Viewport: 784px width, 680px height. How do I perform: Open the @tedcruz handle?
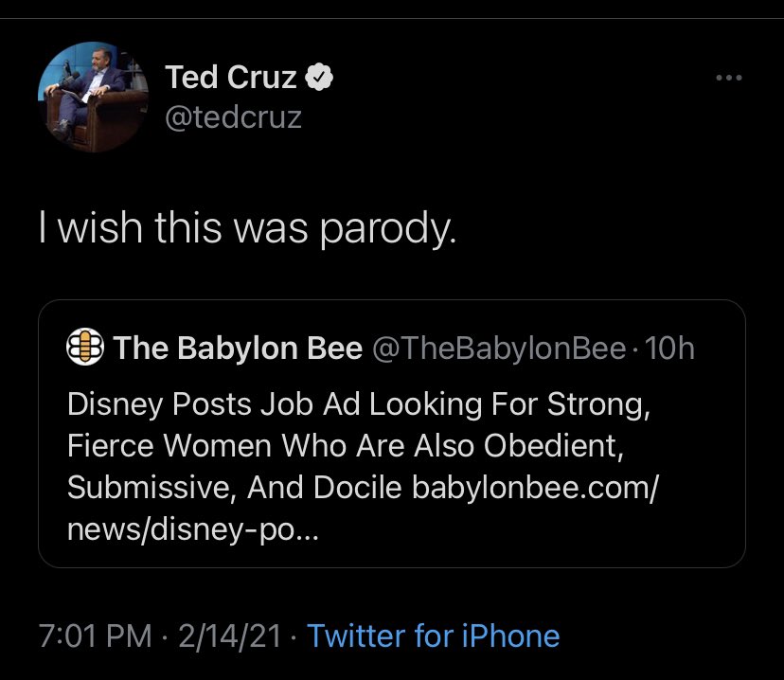pyautogui.click(x=233, y=119)
